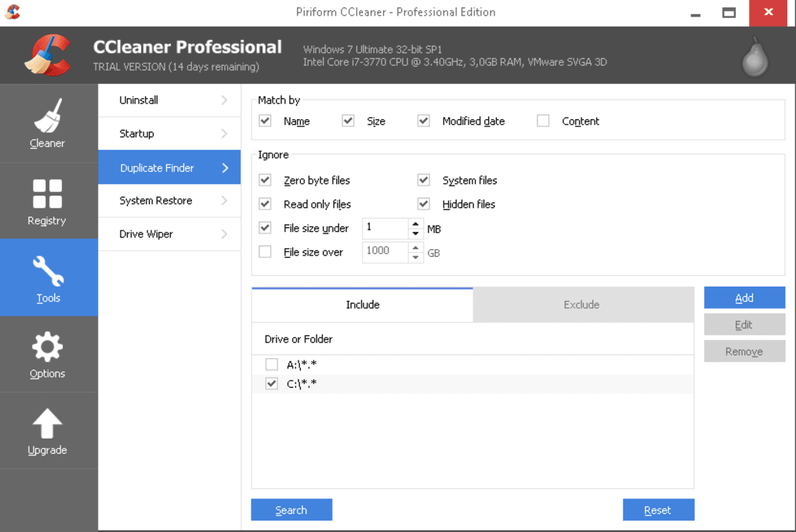Viewport: 796px width, 532px height.
Task: Reset the Duplicate Finder settings
Action: coord(658,509)
